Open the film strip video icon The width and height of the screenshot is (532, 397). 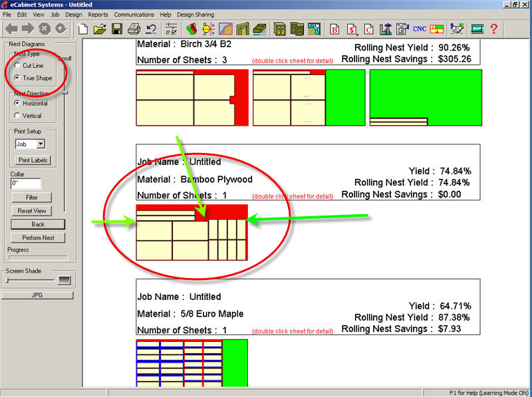(477, 29)
